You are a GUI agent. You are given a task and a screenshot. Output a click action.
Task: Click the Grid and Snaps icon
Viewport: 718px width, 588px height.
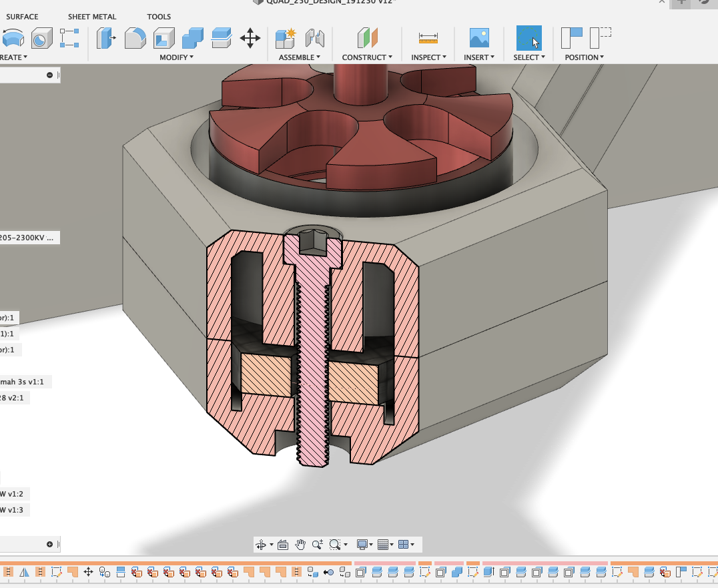coord(383,545)
